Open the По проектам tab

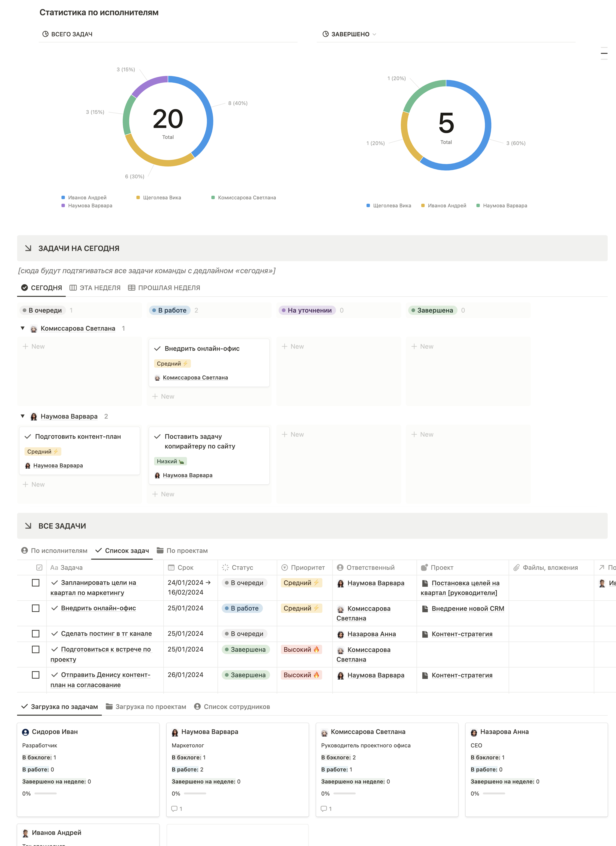click(x=182, y=551)
